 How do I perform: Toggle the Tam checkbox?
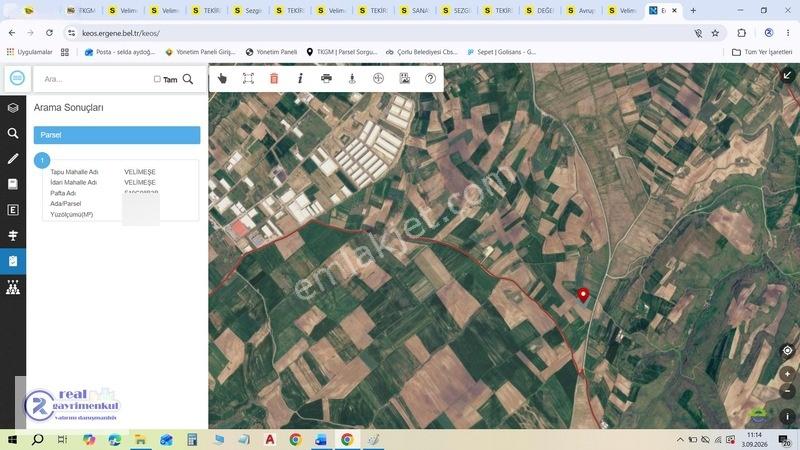157,79
